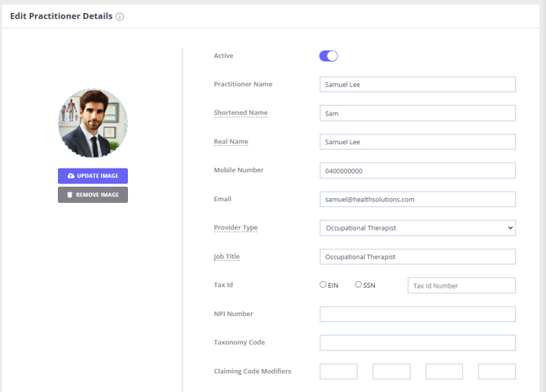The width and height of the screenshot is (546, 392).
Task: Click the Email input field
Action: coord(417,199)
